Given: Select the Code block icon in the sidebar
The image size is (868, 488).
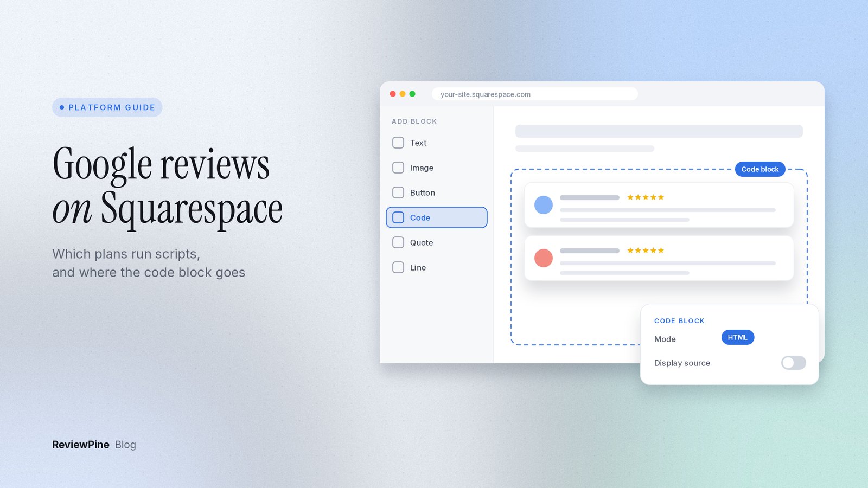Looking at the screenshot, I should [398, 217].
